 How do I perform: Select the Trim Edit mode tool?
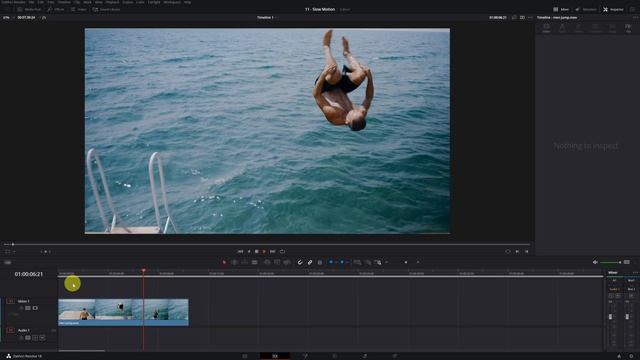(x=234, y=262)
